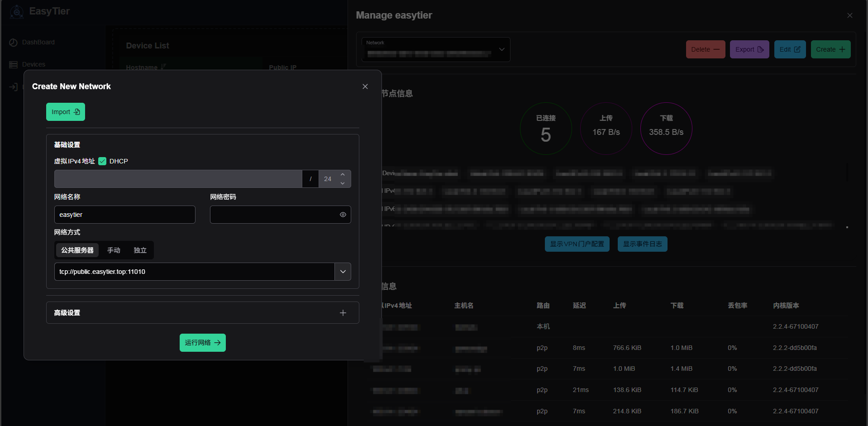Click the Import button
The image size is (868, 426).
[x=66, y=112]
